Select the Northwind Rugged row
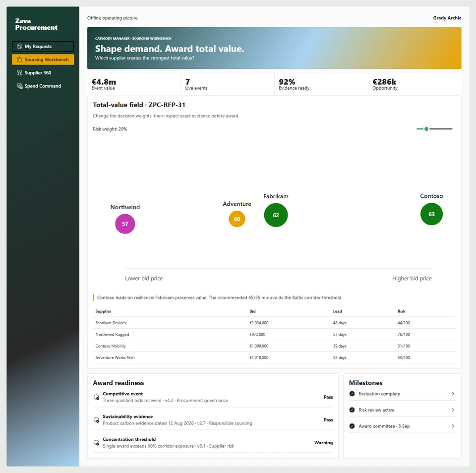 click(x=274, y=334)
